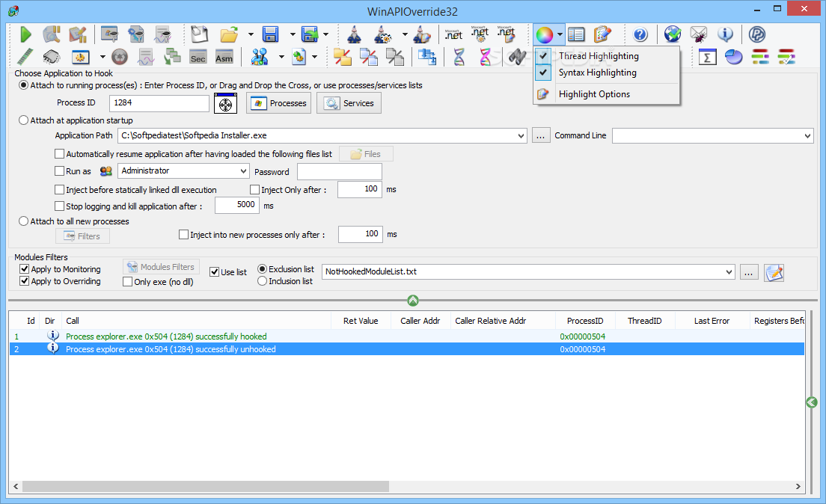Click the right arrow of the horizontal scrollbar
This screenshot has height=504, width=826.
click(798, 486)
